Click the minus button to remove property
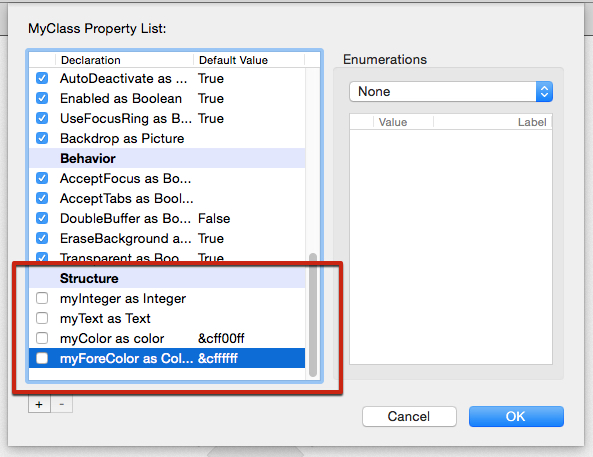This screenshot has width=593, height=457. coord(62,404)
